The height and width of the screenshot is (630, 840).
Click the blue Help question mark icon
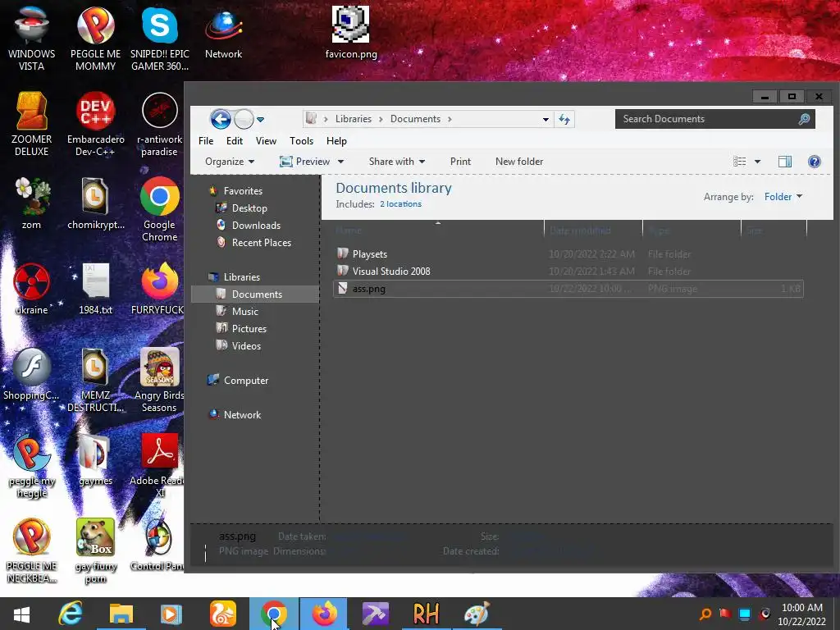tap(815, 162)
